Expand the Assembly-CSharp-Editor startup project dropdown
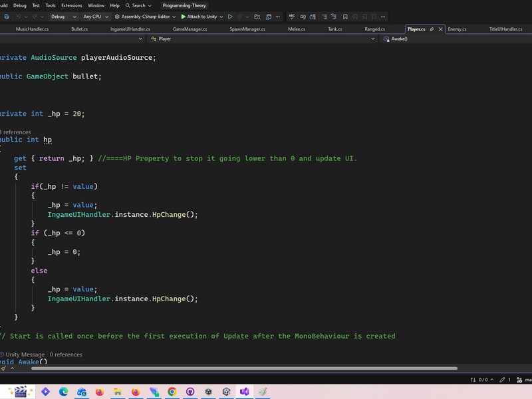This screenshot has width=532, height=399. [x=146, y=17]
